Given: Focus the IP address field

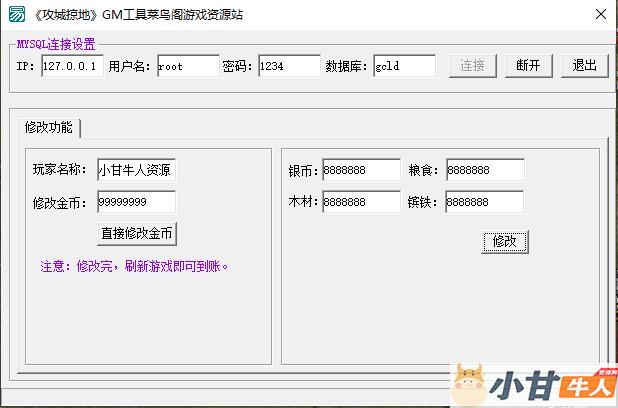Looking at the screenshot, I should coord(71,66).
